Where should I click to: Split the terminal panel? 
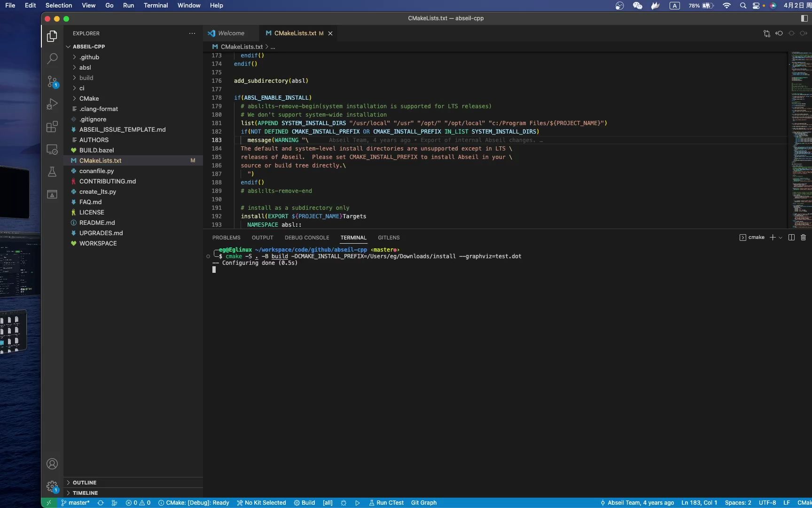791,238
